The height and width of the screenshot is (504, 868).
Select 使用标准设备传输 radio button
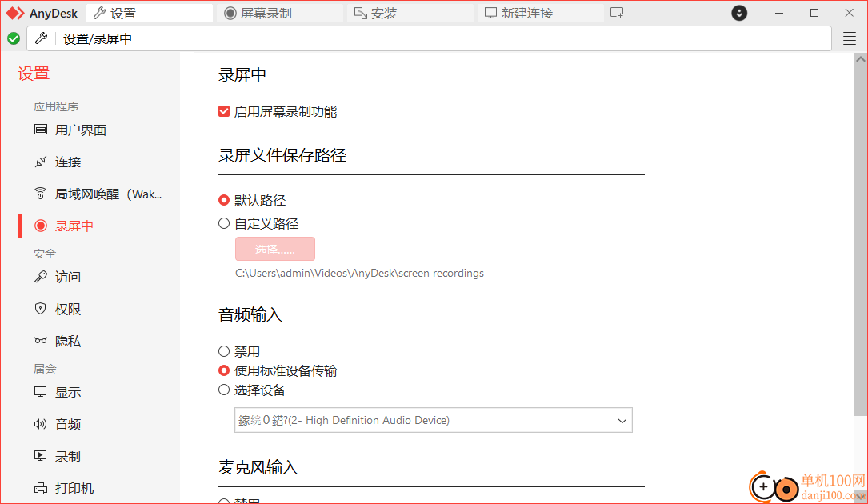[x=224, y=370]
